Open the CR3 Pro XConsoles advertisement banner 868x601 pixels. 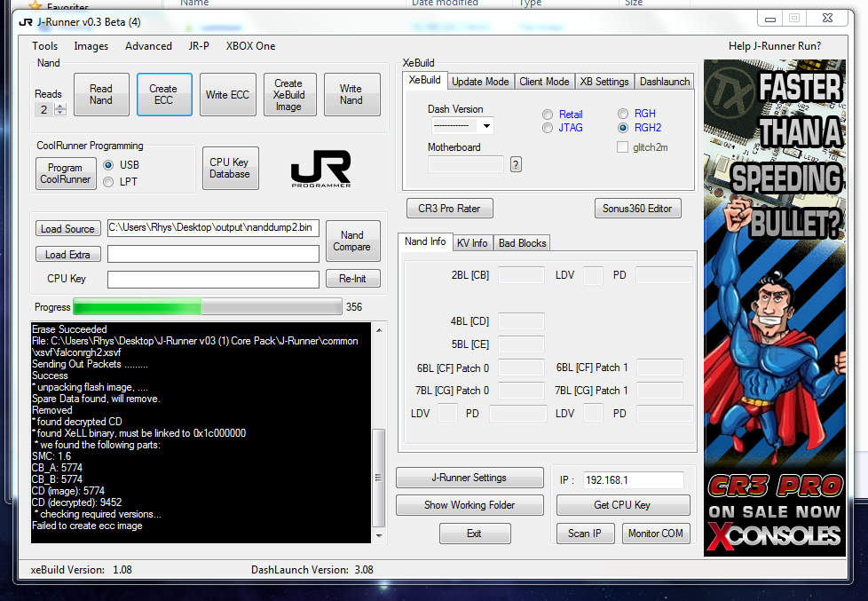pyautogui.click(x=775, y=307)
